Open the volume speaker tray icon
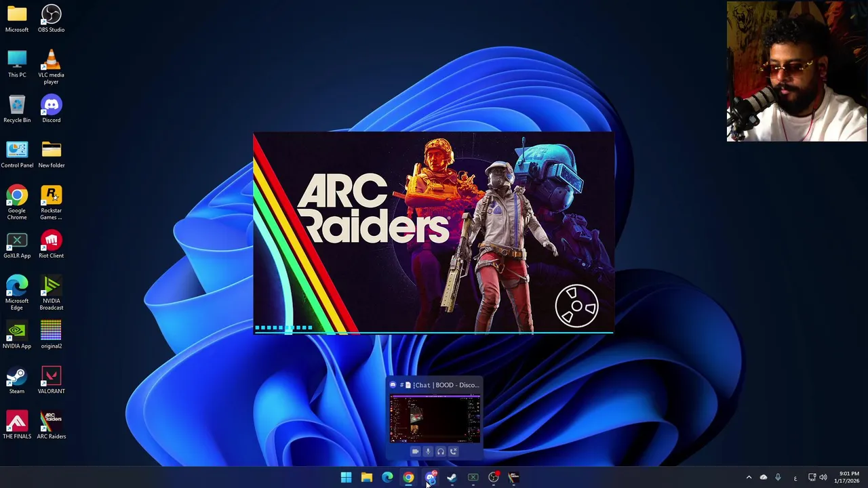This screenshot has width=868, height=488. [823, 478]
